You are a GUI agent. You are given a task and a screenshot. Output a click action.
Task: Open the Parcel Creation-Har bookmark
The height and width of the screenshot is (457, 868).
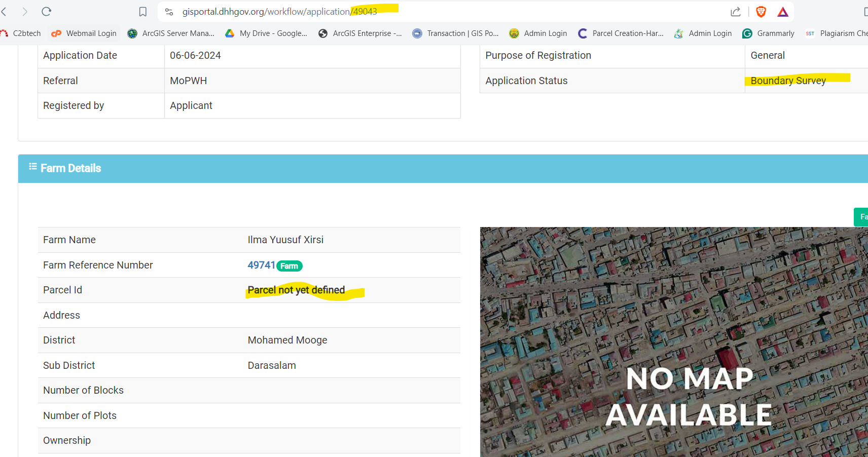pos(621,33)
